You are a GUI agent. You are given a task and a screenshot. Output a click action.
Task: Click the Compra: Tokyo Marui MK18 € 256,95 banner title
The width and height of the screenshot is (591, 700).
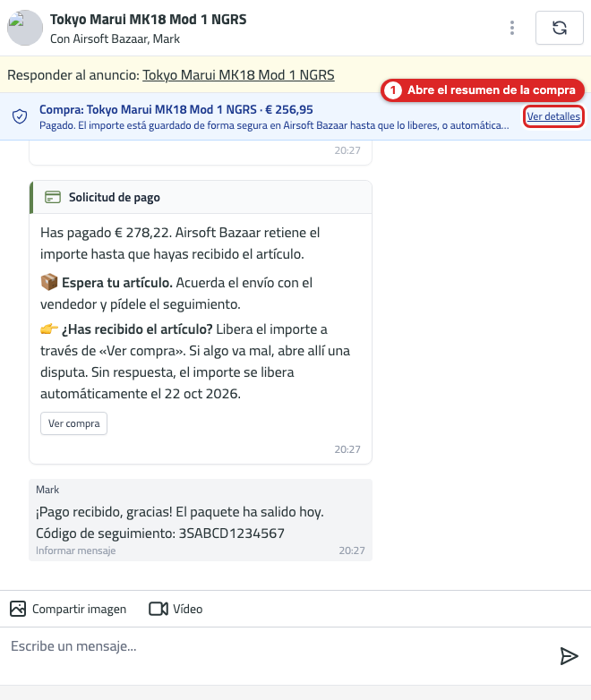176,109
